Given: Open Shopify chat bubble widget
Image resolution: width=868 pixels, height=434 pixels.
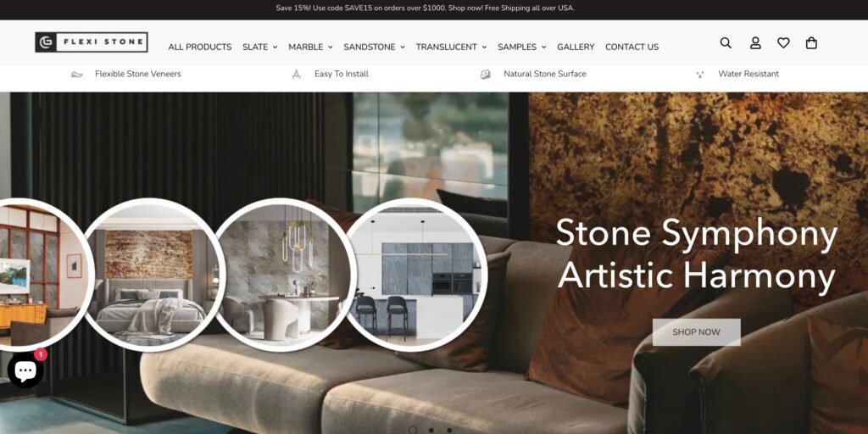Looking at the screenshot, I should [25, 370].
